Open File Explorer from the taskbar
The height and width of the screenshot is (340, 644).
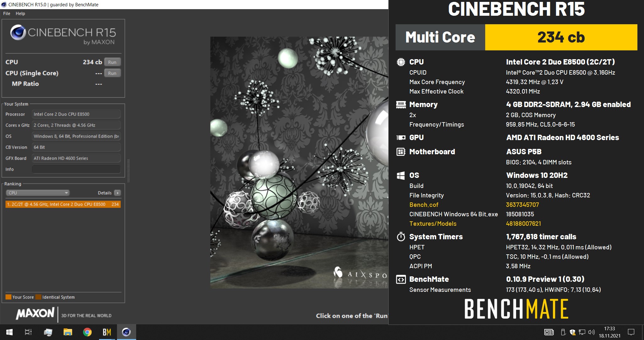tap(68, 332)
